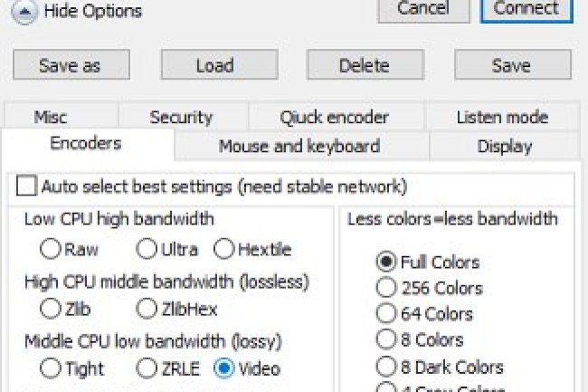Open the Qiuck encoder tab
Image resolution: width=588 pixels, height=392 pixels.
[334, 117]
